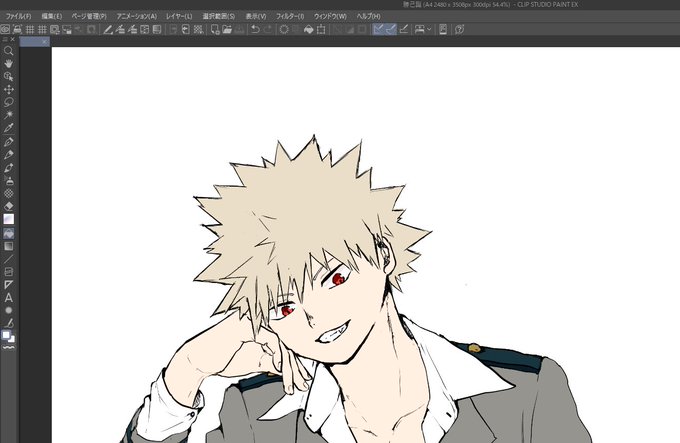Toggle Snap to ruler in command bar
Image resolution: width=680 pixels, height=443 pixels.
[379, 29]
